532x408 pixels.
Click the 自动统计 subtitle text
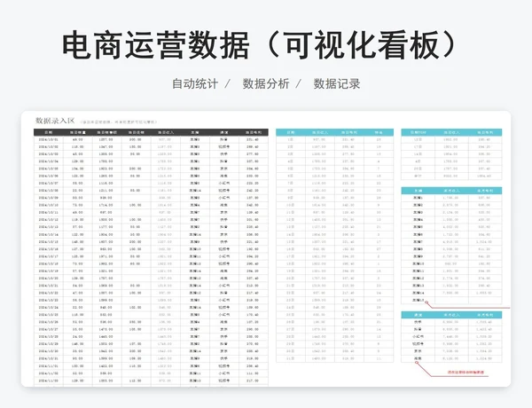point(195,84)
